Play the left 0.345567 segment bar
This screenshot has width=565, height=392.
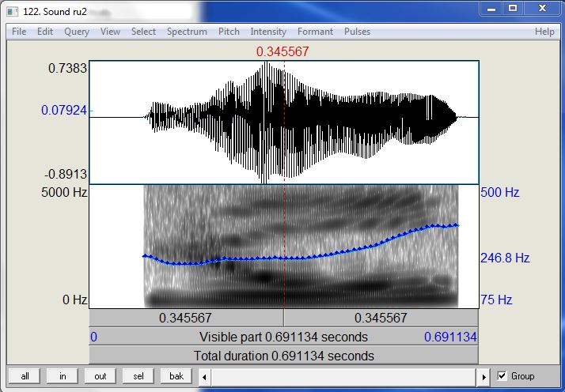[186, 318]
